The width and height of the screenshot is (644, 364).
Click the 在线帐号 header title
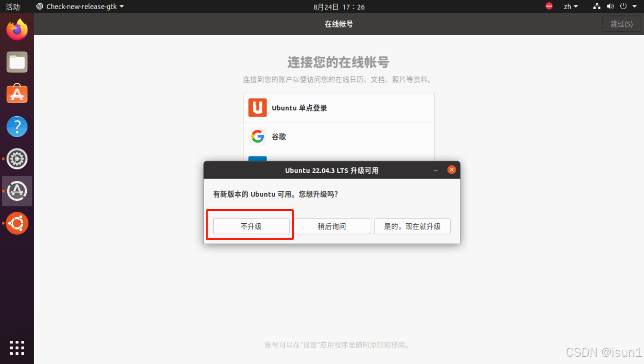pos(339,24)
